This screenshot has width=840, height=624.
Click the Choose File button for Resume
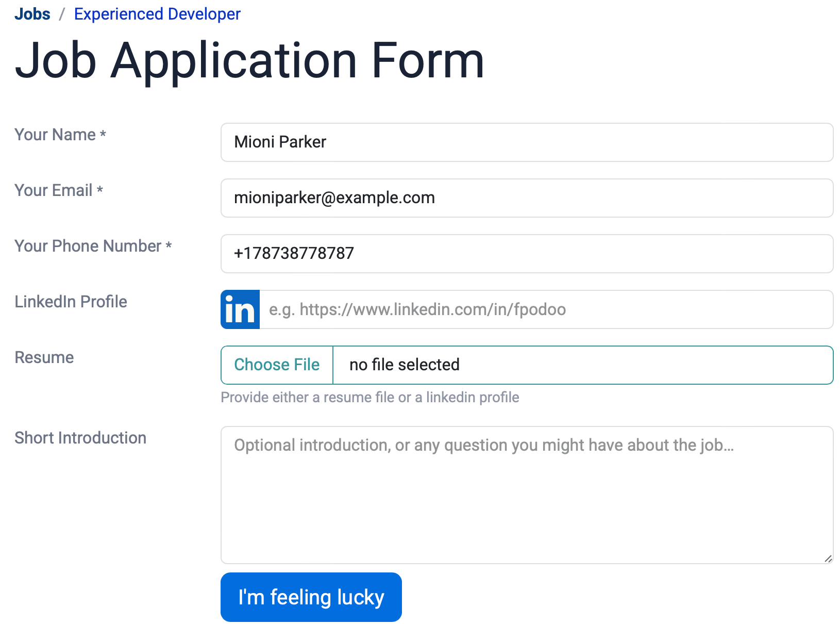click(x=276, y=365)
